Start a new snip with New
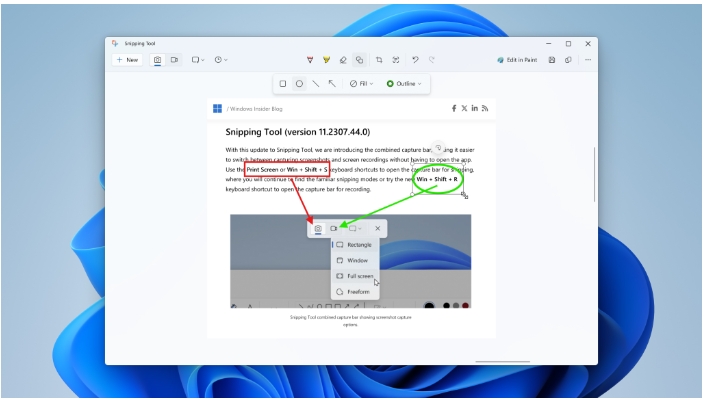Image resolution: width=707 pixels, height=400 pixels. tap(127, 60)
